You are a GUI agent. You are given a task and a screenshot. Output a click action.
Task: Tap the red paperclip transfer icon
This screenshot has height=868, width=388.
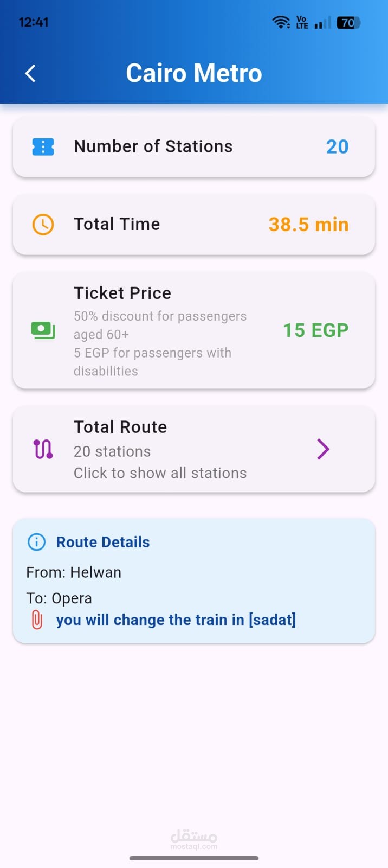point(37,620)
